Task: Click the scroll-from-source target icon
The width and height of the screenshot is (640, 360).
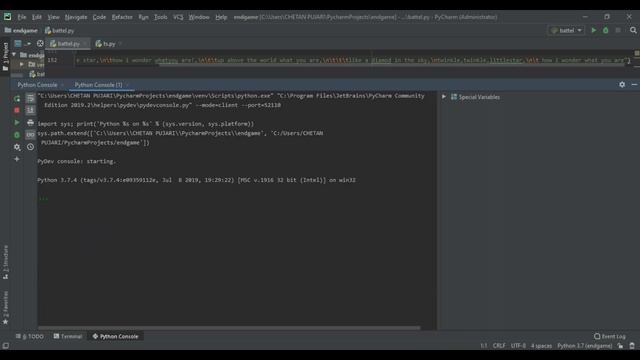Action: coord(40,43)
